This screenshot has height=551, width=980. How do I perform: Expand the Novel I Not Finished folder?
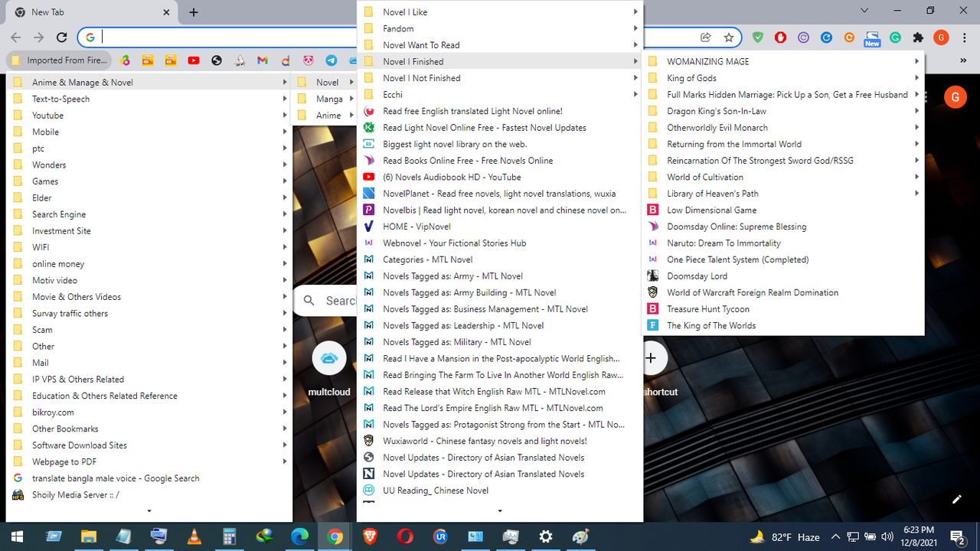point(500,78)
